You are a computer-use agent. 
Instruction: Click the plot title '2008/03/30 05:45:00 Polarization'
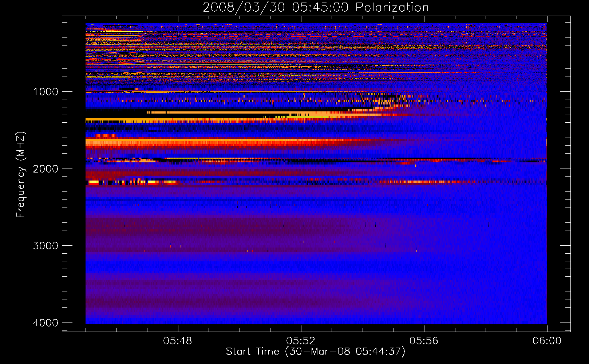point(316,8)
